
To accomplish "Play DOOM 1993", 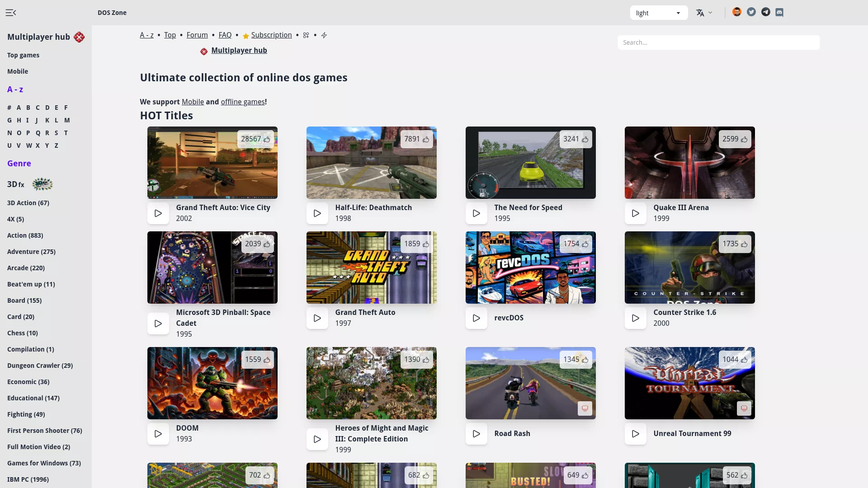I will 158,434.
